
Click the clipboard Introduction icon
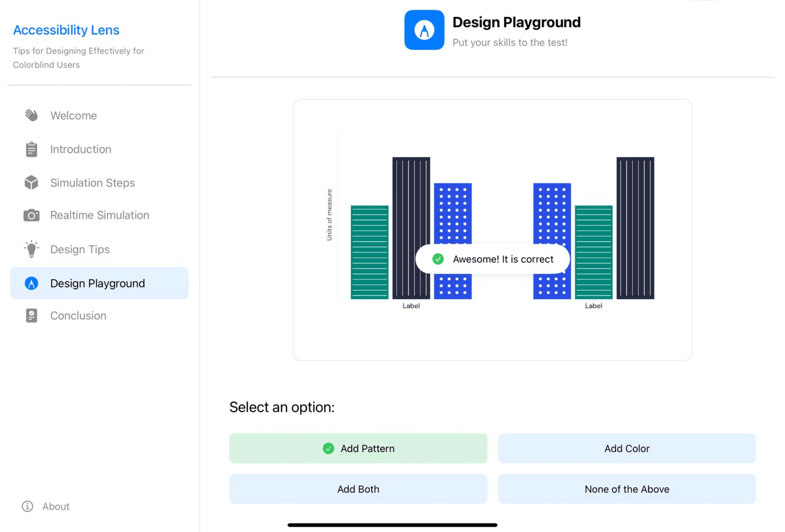(31, 149)
